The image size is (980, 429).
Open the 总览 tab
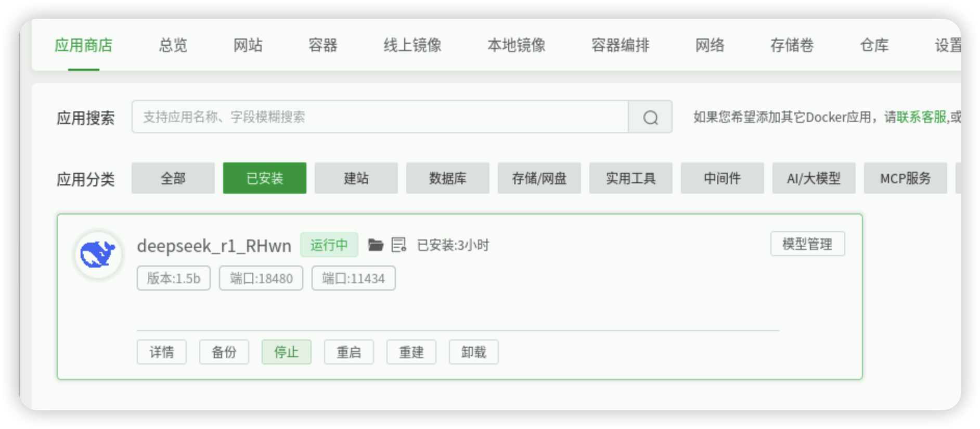(173, 46)
